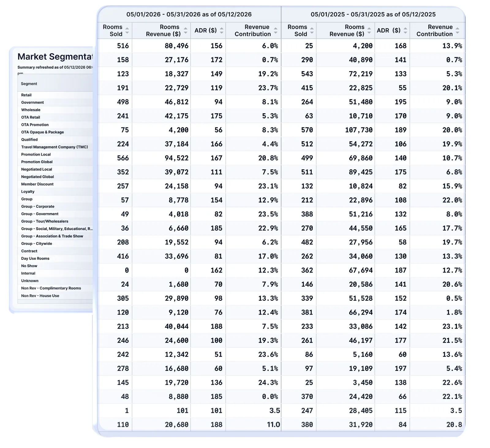The image size is (490, 448).
Task: Sort by 2025 Rooms Sold column arrows
Action: point(312,31)
